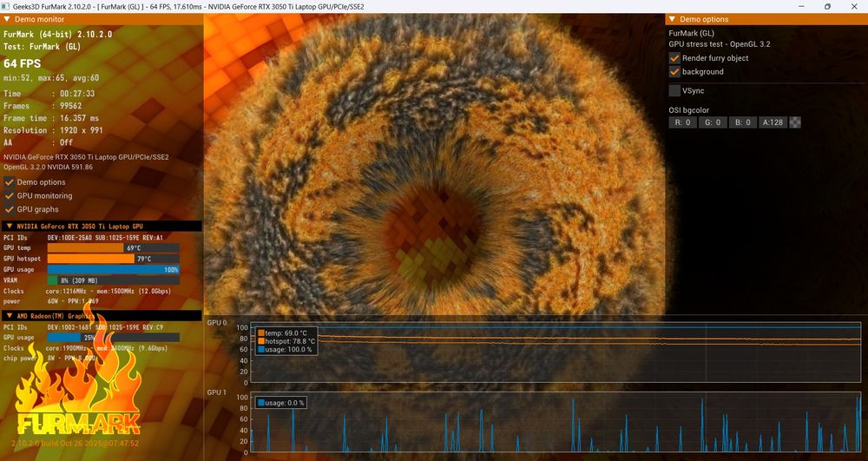Enable the VSync checkbox

coord(674,91)
